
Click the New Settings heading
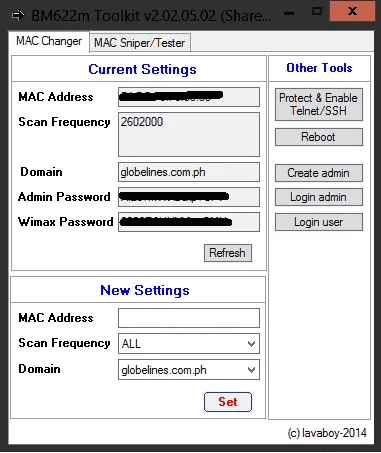145,290
